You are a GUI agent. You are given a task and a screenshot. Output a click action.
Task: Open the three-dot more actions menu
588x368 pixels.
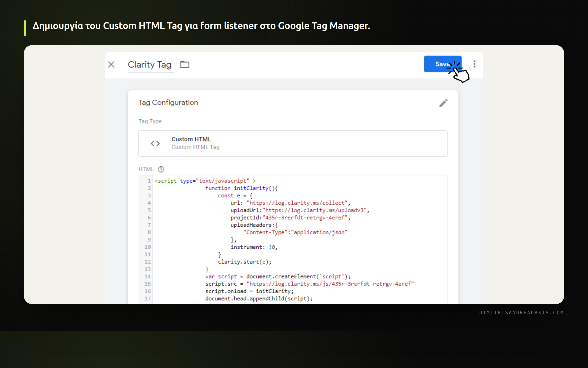tap(474, 64)
